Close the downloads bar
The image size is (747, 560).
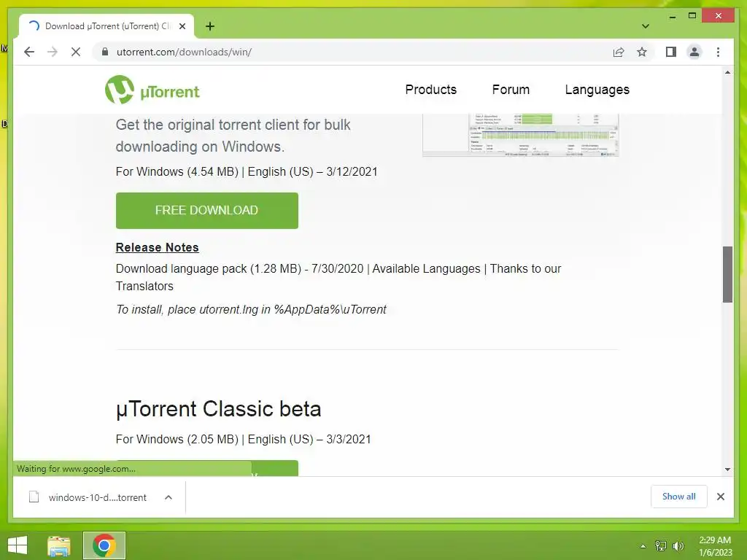[721, 497]
